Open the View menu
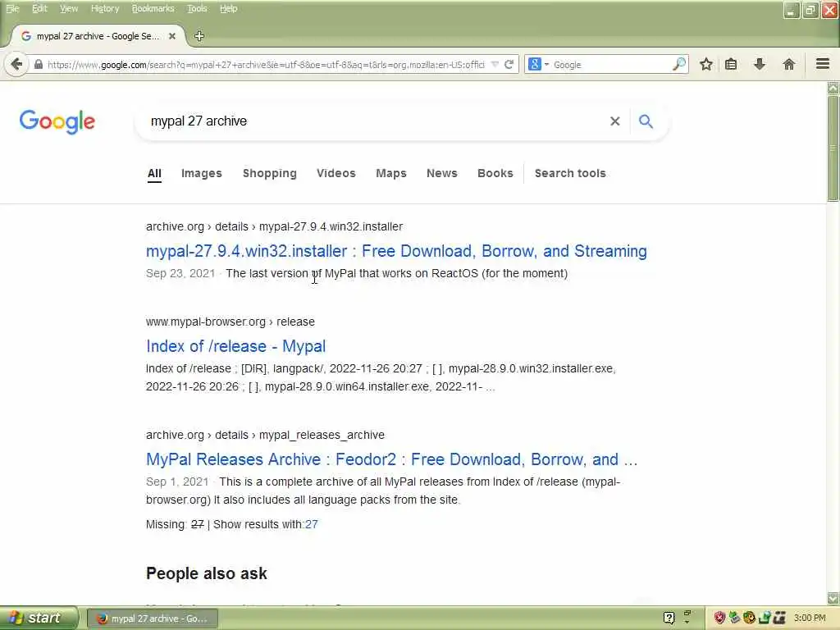840x630 pixels. click(x=69, y=8)
